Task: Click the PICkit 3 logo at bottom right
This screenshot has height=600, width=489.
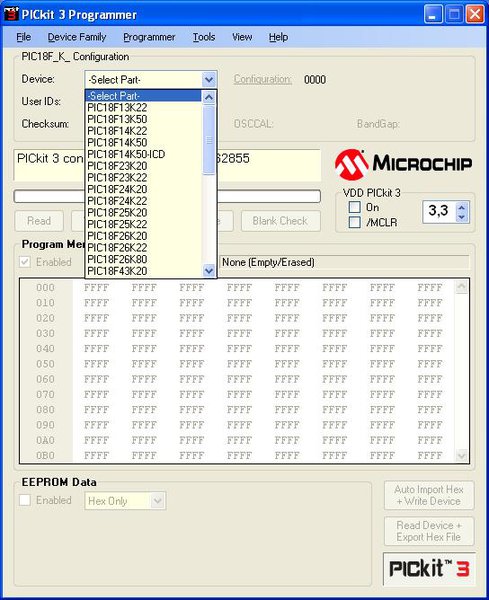Action: 429,568
